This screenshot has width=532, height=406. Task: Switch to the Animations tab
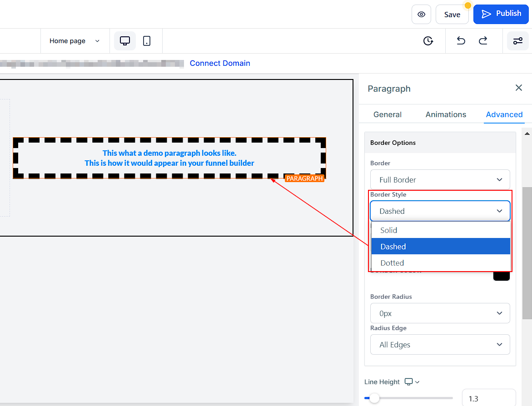click(446, 114)
